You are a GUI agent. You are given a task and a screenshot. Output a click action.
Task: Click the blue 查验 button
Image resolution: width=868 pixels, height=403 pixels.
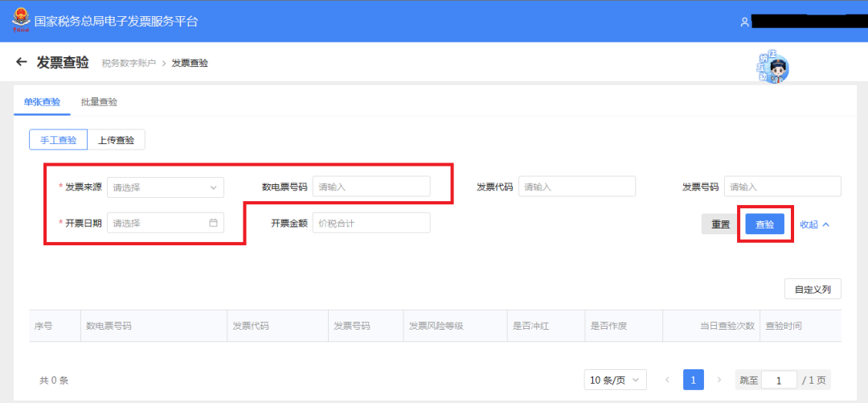coord(765,224)
